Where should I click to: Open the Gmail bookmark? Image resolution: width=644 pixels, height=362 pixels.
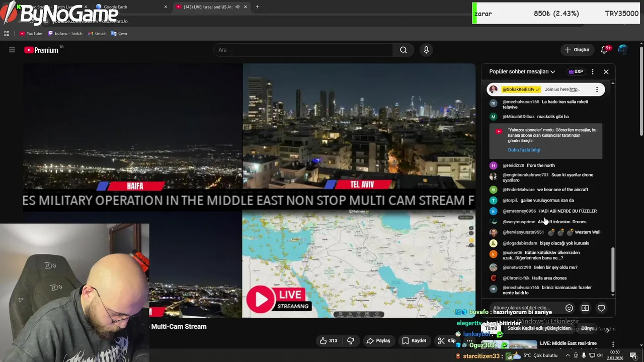tap(97, 34)
